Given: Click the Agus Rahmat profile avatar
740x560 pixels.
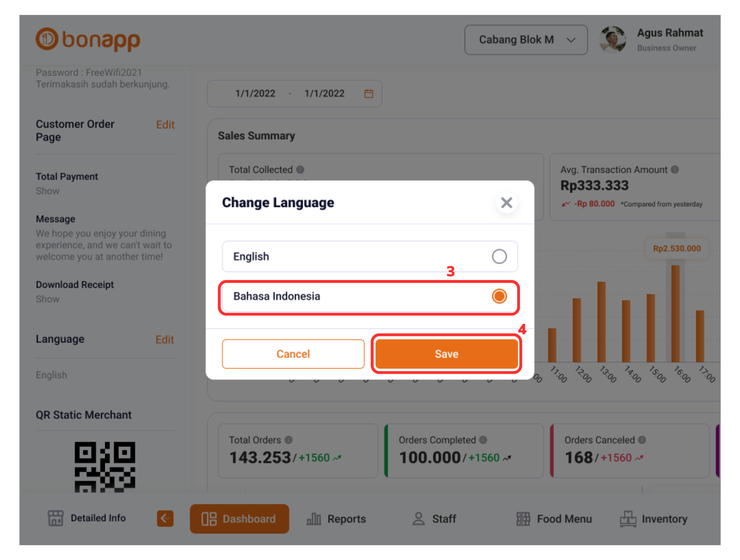Looking at the screenshot, I should pyautogui.click(x=612, y=39).
